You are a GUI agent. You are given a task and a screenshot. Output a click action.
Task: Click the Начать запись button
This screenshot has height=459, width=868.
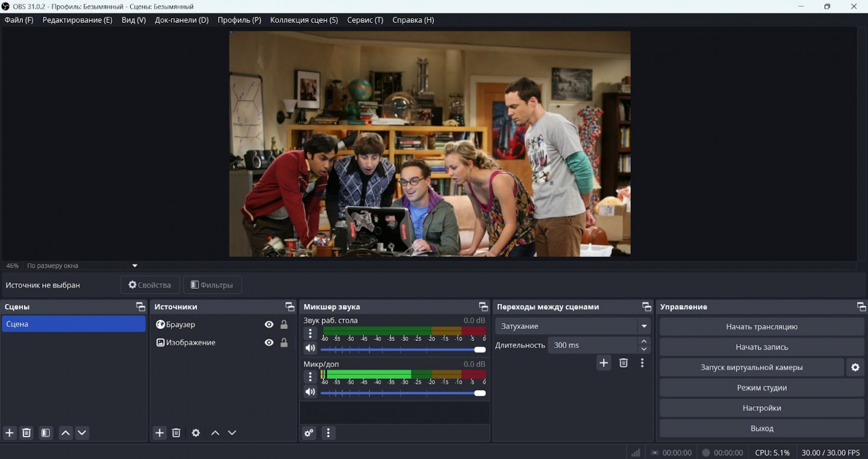[x=761, y=347]
